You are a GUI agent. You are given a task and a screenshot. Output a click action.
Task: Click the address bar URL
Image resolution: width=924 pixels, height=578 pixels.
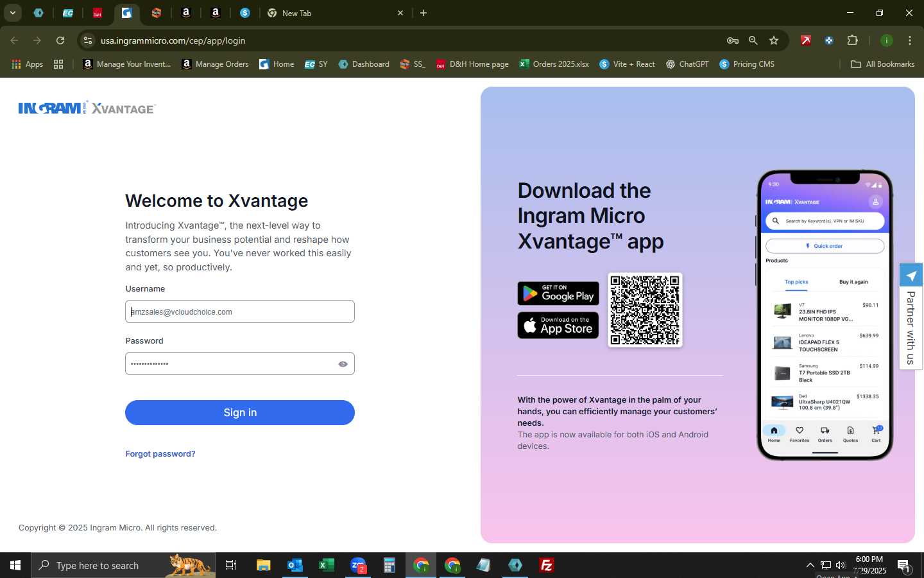[173, 40]
